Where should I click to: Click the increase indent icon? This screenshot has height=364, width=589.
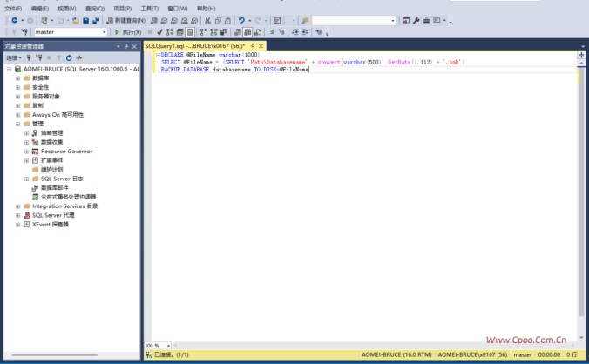(305, 32)
